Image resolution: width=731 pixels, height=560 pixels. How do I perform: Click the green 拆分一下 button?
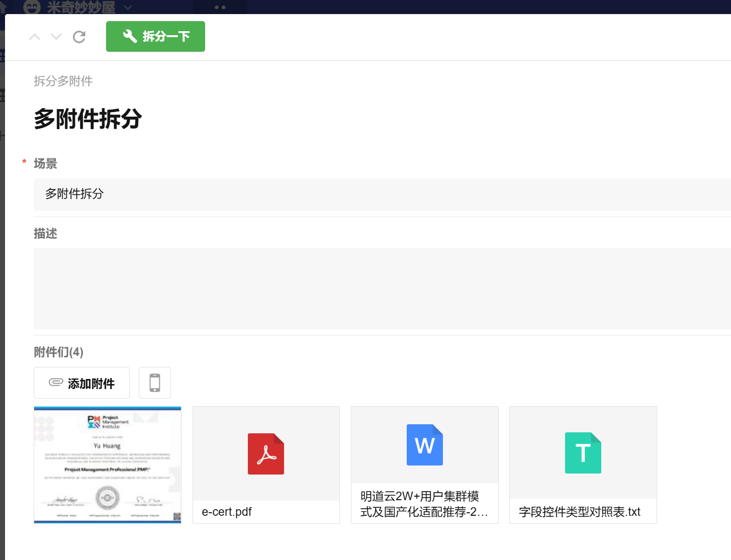click(x=155, y=36)
